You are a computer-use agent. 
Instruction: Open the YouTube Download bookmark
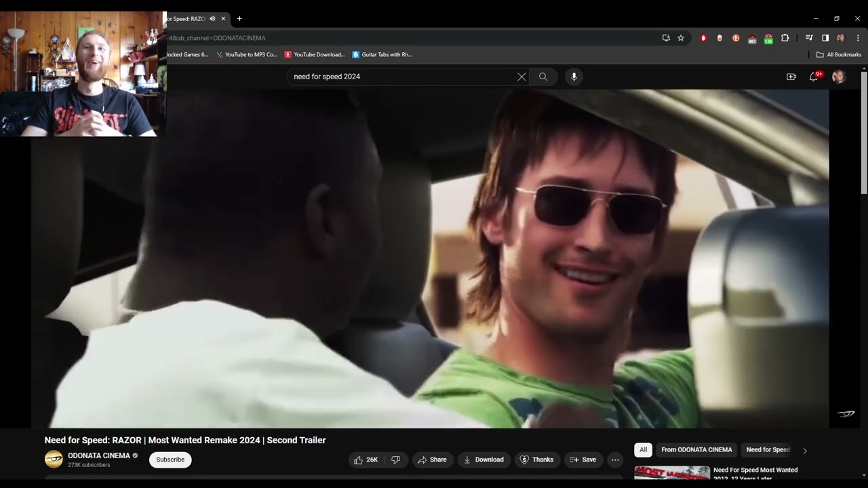point(315,54)
